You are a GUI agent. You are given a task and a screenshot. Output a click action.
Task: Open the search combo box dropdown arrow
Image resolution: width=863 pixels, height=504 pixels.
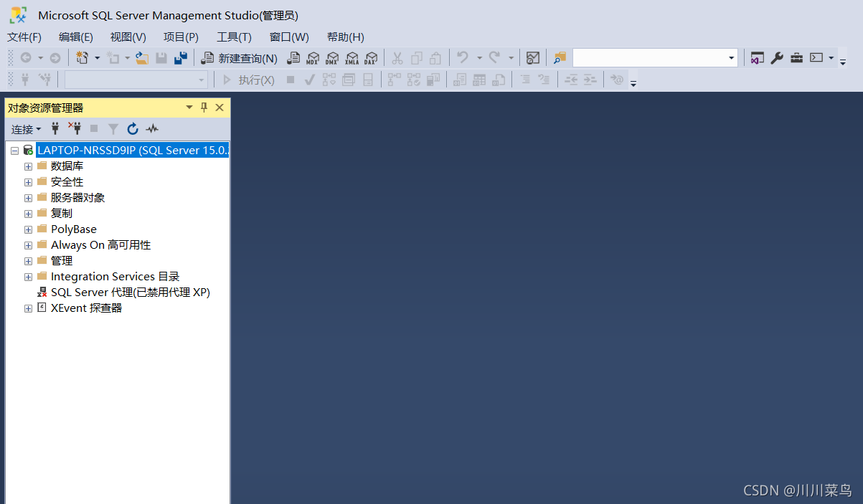732,58
